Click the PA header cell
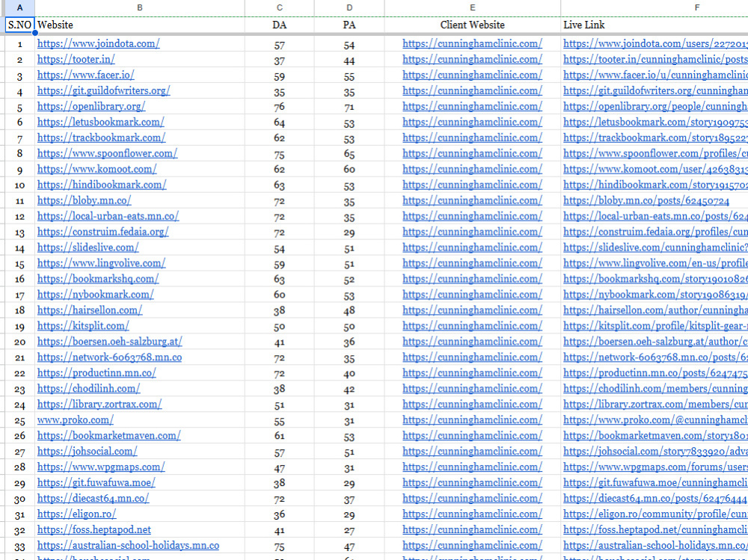 click(349, 25)
